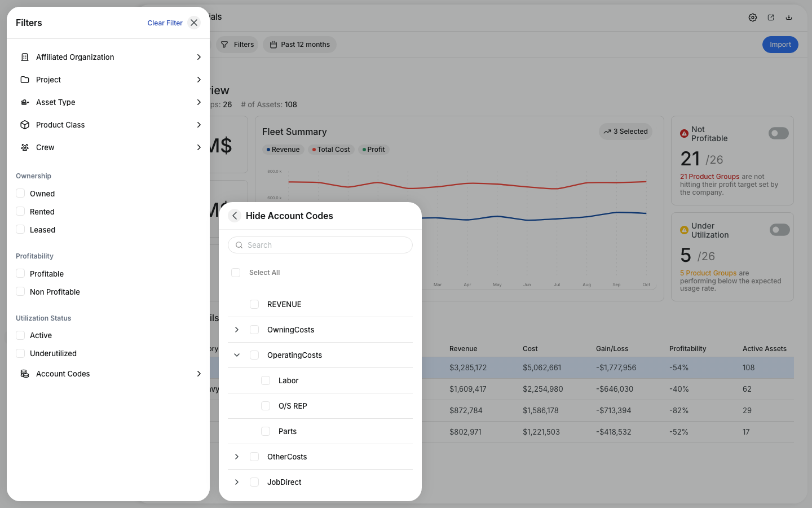
Task: Click the Revenue legend blue dot
Action: coord(268,150)
